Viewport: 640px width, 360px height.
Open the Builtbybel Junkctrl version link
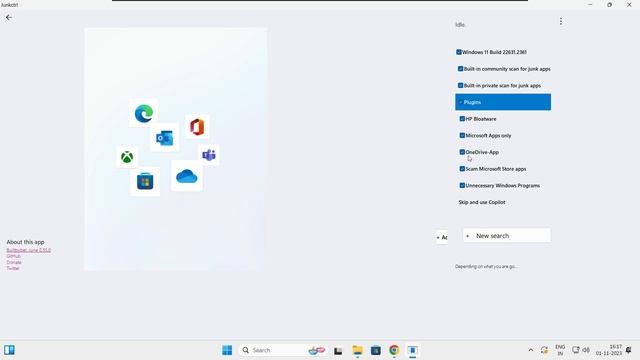(x=29, y=250)
